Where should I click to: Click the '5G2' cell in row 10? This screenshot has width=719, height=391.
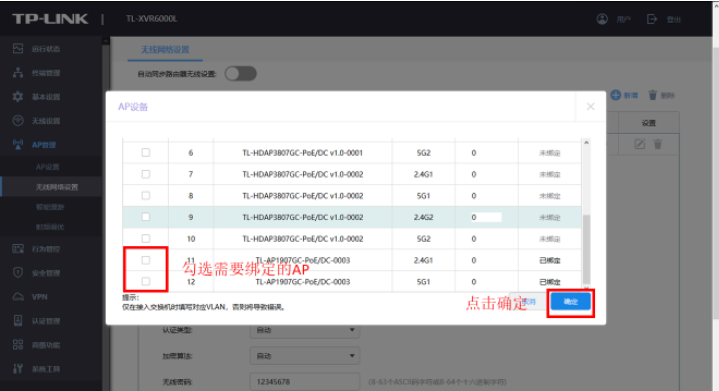point(423,238)
